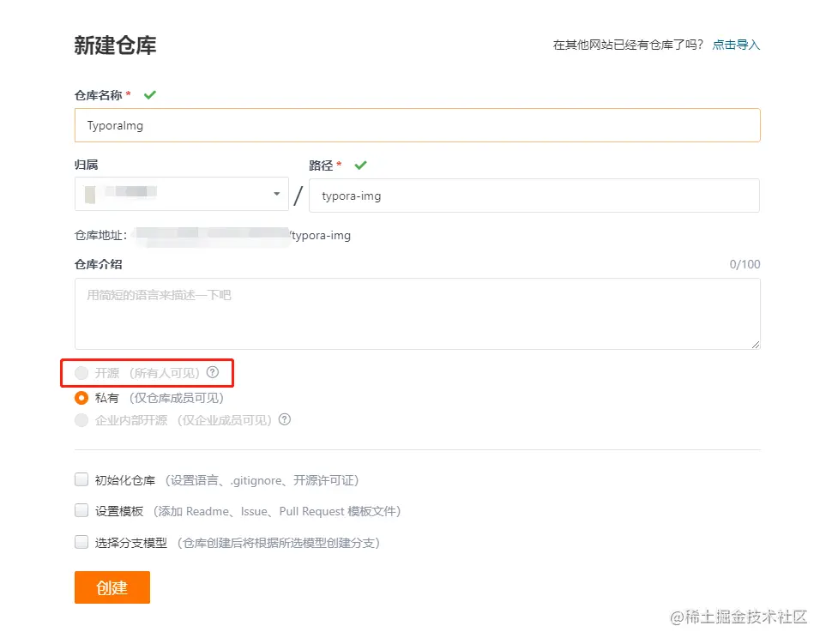
Task: Click the 归属 label
Action: click(87, 165)
